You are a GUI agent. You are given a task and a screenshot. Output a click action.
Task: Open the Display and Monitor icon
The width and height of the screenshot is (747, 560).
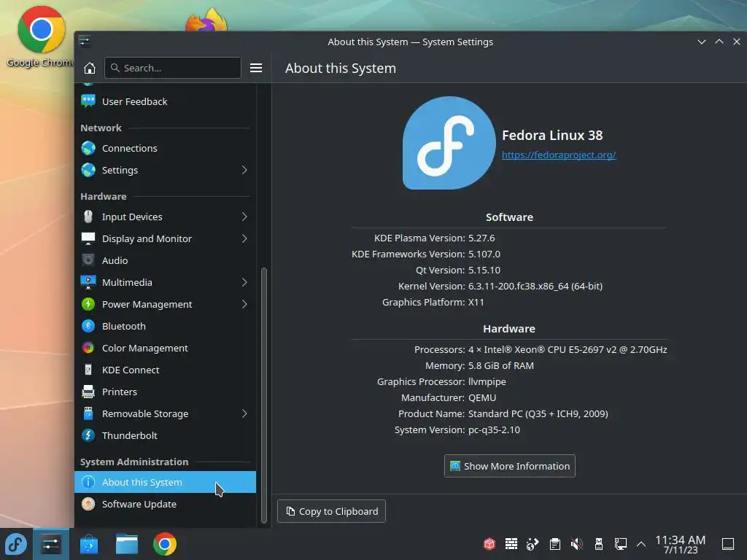[x=88, y=238]
